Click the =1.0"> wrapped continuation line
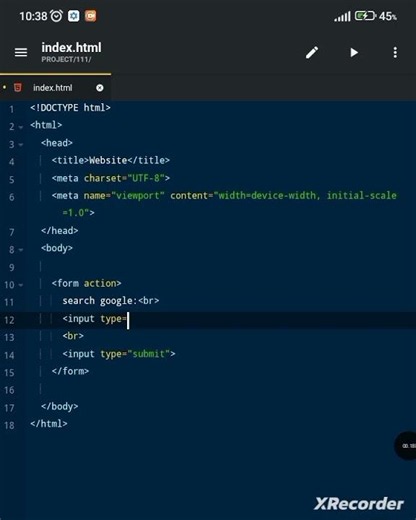 (x=79, y=213)
